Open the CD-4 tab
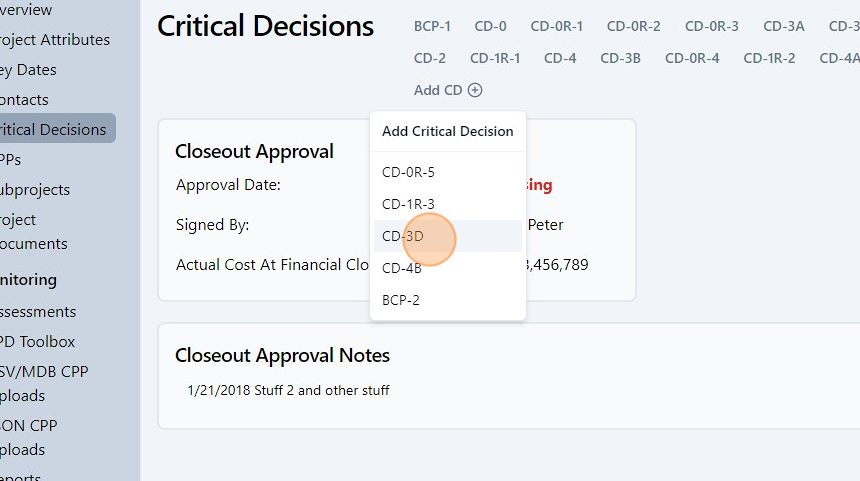 (x=560, y=58)
